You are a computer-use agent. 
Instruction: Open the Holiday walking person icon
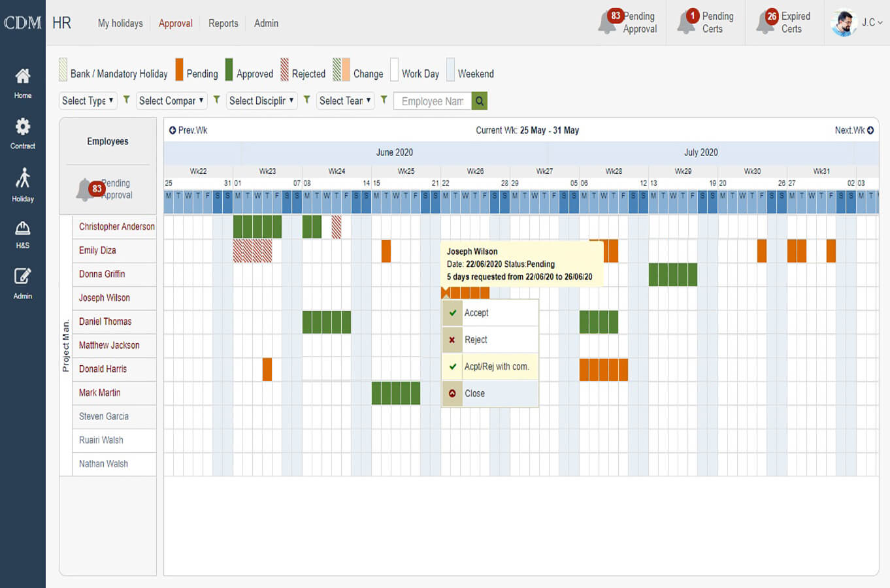[x=23, y=178]
